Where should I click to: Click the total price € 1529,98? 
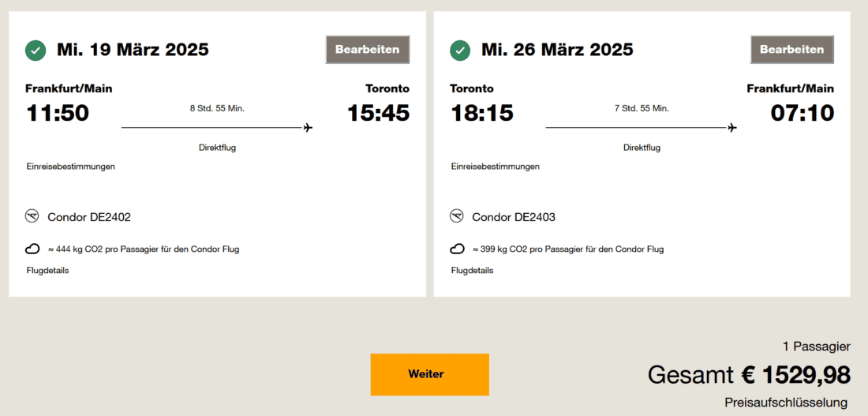coord(795,374)
